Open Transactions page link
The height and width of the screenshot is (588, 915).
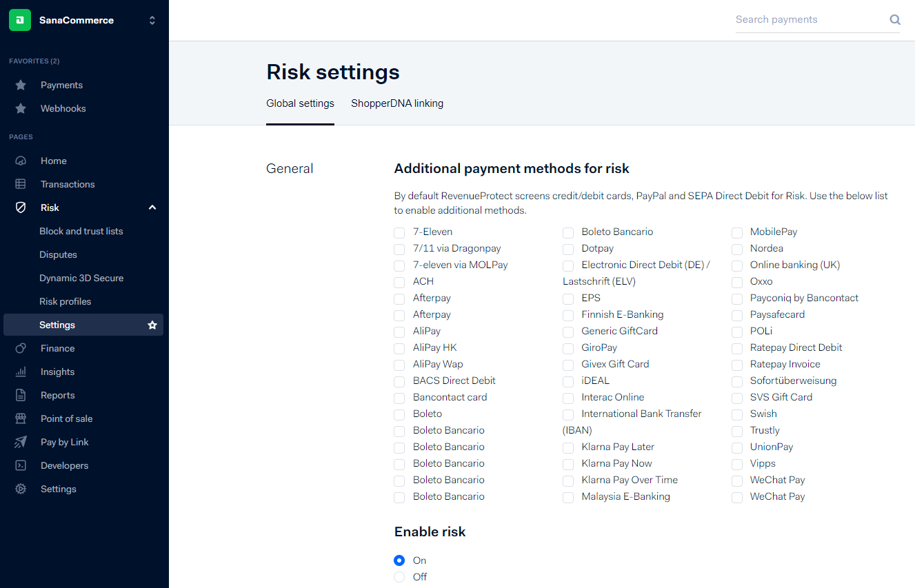(68, 184)
